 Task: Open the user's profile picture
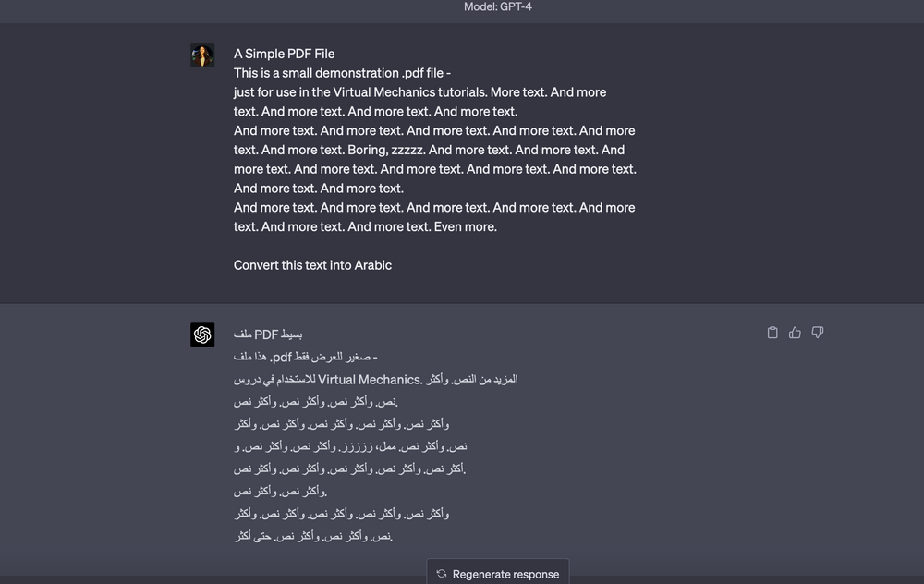coord(201,55)
